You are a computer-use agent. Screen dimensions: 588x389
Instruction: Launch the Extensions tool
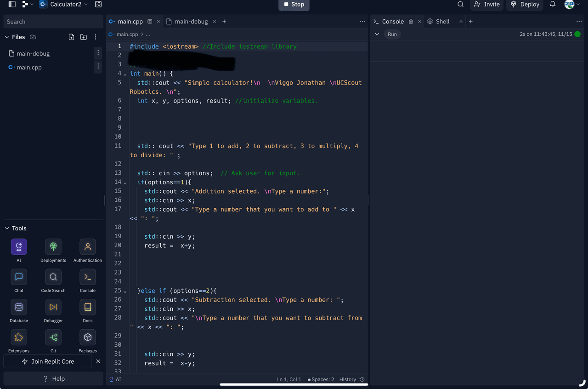pos(19,338)
